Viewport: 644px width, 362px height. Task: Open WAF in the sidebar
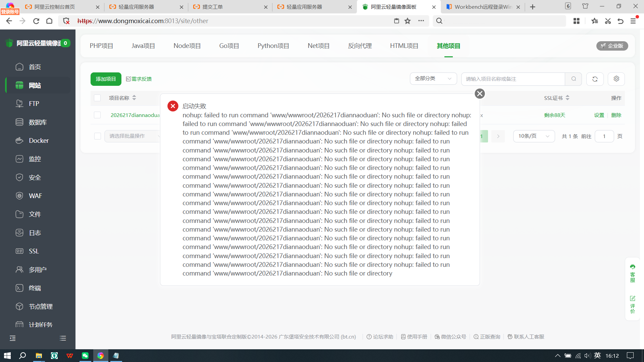[x=35, y=196]
